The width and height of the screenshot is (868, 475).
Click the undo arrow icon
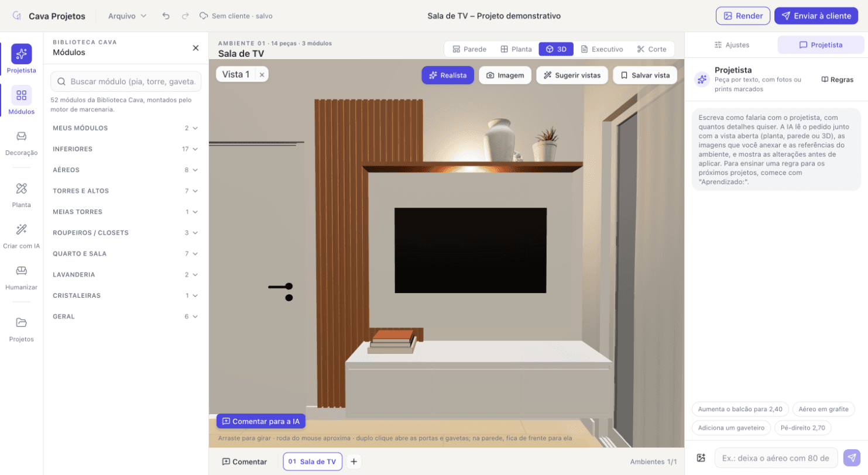166,16
